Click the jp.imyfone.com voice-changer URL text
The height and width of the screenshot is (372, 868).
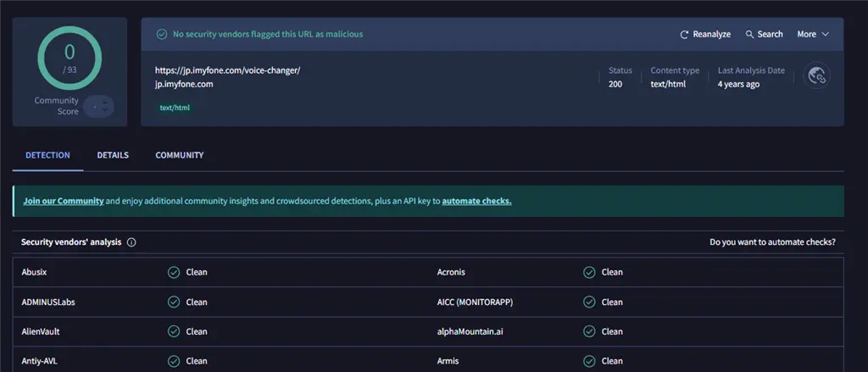click(227, 70)
